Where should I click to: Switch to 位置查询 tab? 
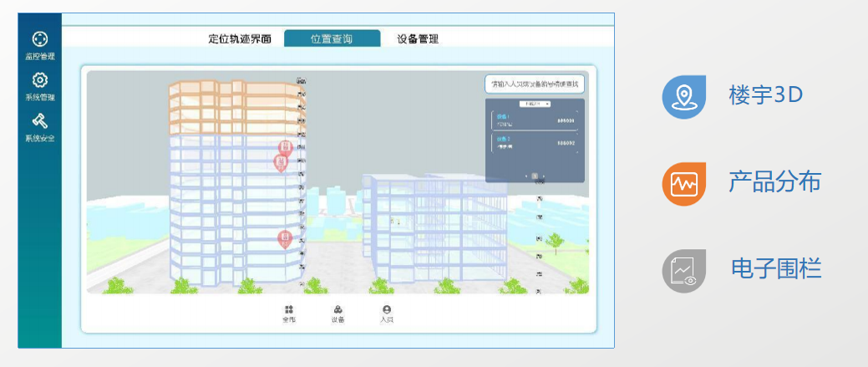click(332, 39)
